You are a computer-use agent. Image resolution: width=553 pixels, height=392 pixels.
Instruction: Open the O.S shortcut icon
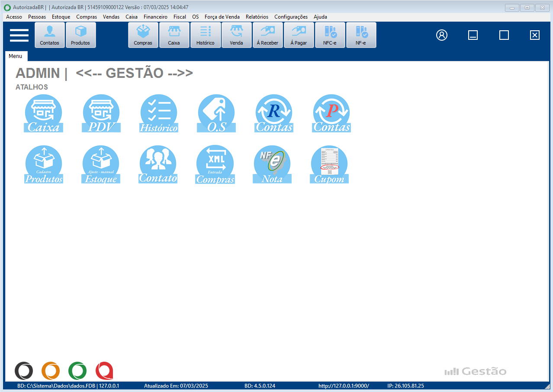[x=216, y=113]
